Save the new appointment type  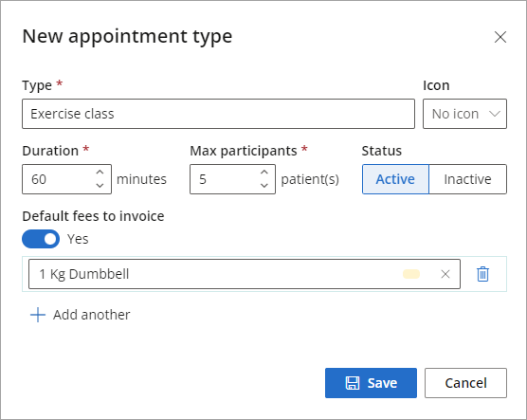coord(371,383)
